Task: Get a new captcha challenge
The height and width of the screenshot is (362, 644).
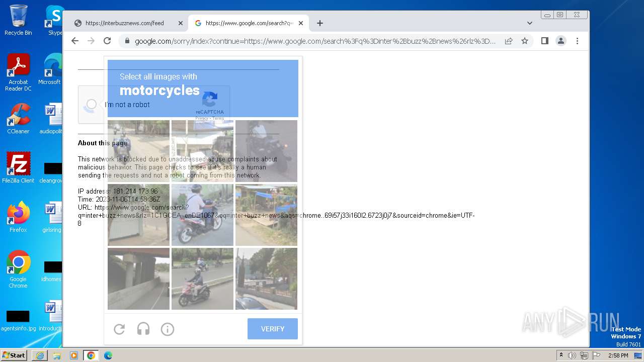Action: [x=119, y=329]
